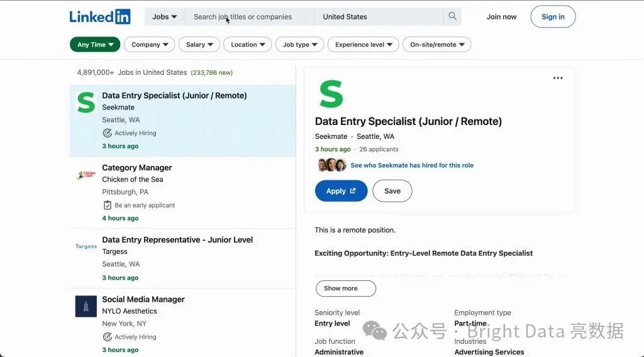Click the New York, NY location text
Image resolution: width=644 pixels, height=357 pixels.
click(125, 324)
